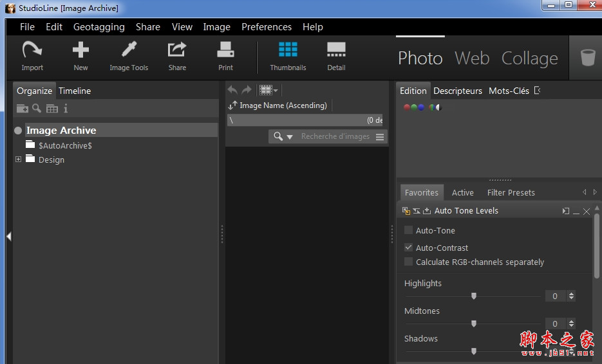
Task: Uncheck the Auto-Contrast checkbox
Action: tap(408, 248)
